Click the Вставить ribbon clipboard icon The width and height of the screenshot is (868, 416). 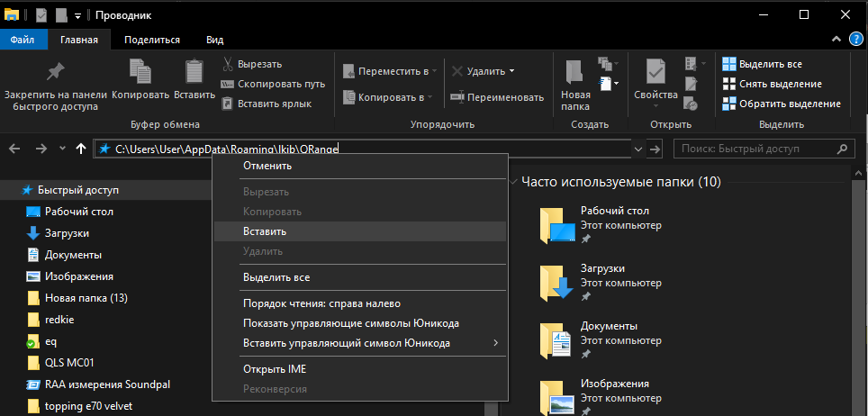coord(194,71)
